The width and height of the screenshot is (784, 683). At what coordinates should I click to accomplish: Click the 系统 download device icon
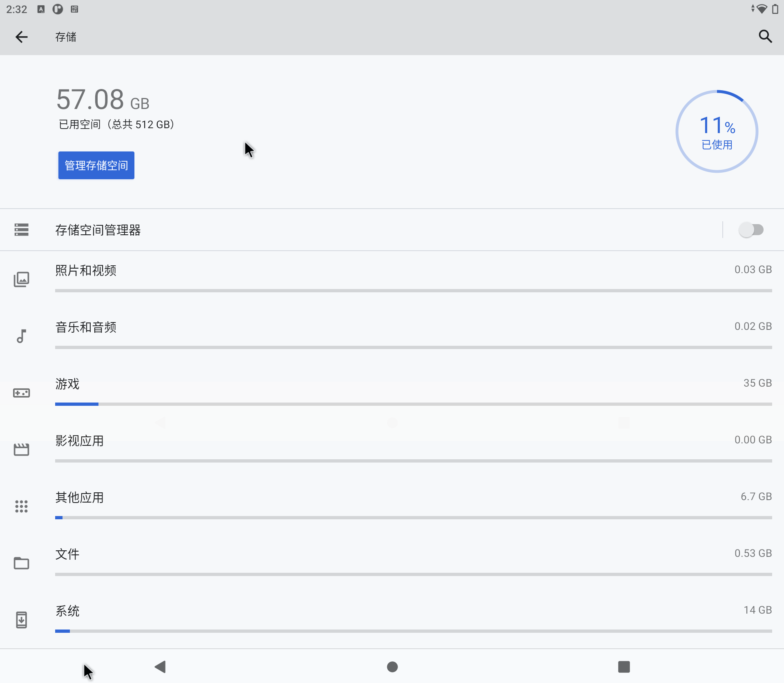21,620
